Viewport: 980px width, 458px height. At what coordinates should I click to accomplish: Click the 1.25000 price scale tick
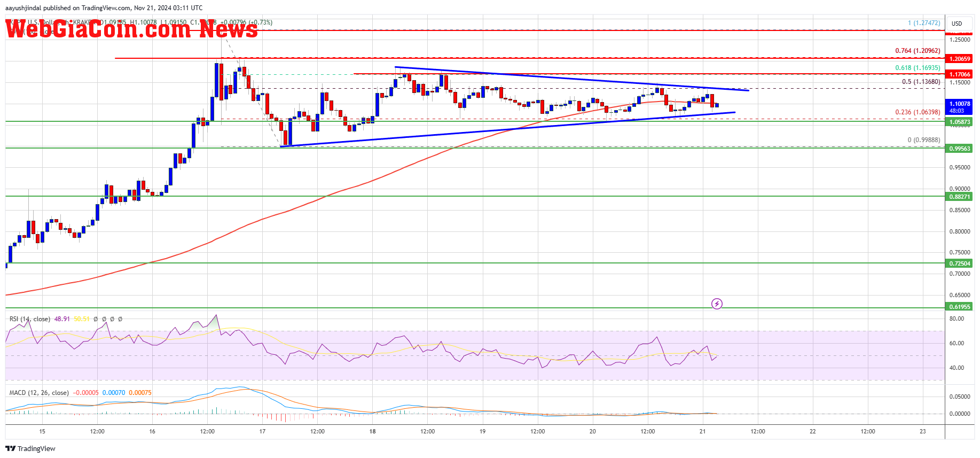[x=959, y=40]
